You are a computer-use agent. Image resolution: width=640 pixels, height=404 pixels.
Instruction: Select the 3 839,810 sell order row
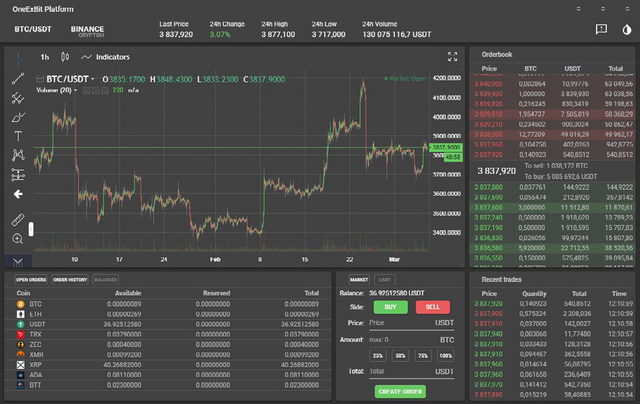[552, 114]
